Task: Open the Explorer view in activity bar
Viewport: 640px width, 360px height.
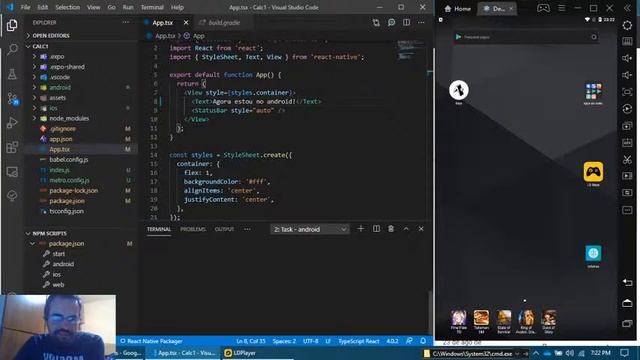Action: [x=12, y=25]
